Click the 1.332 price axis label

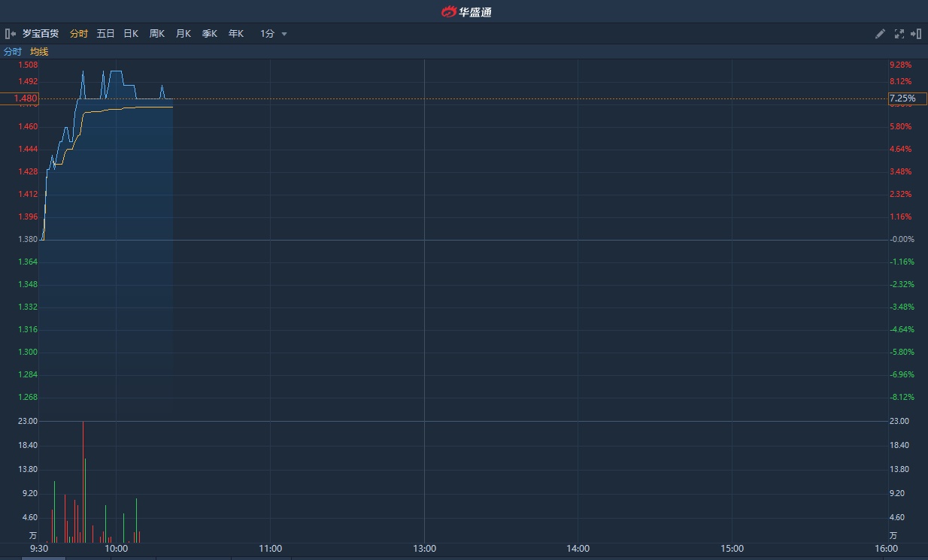click(28, 307)
